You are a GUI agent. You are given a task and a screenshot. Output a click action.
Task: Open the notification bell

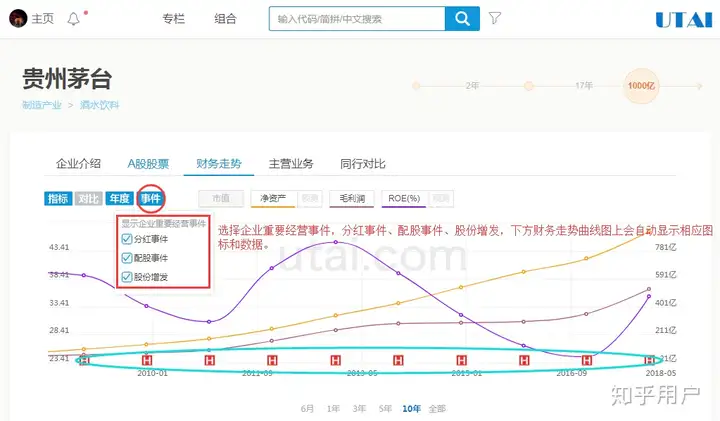point(73,19)
